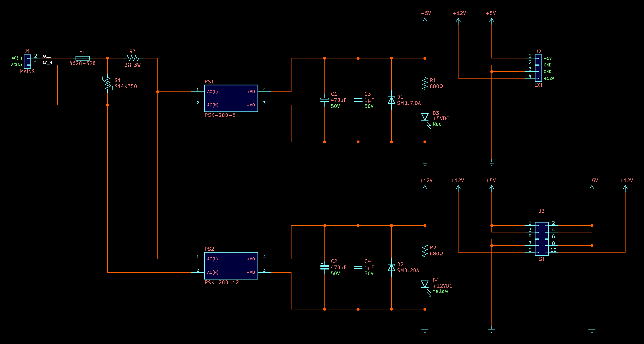Select the J1 MAINS connector symbol

(x=27, y=62)
